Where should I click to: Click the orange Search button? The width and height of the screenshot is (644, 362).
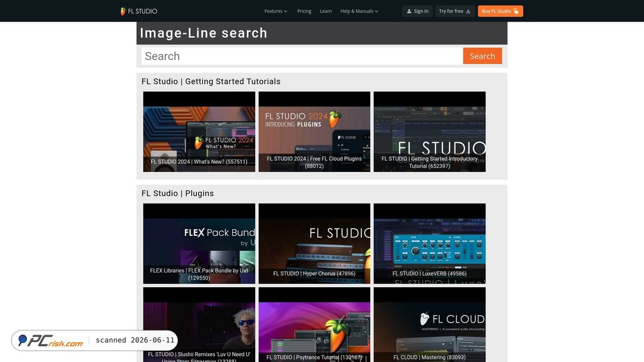pos(482,56)
